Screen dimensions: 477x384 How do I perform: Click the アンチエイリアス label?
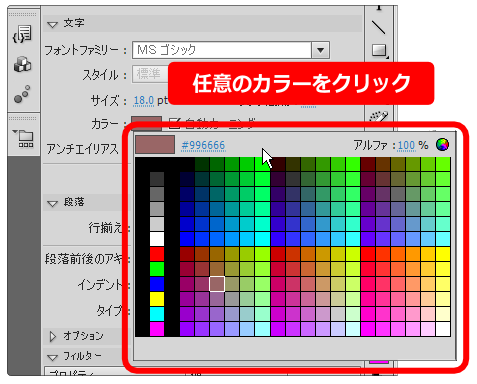(x=82, y=149)
